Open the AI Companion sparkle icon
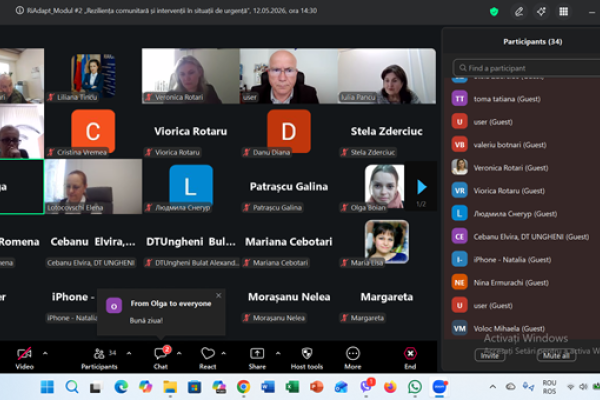This screenshot has height=400, width=600. coord(541,11)
